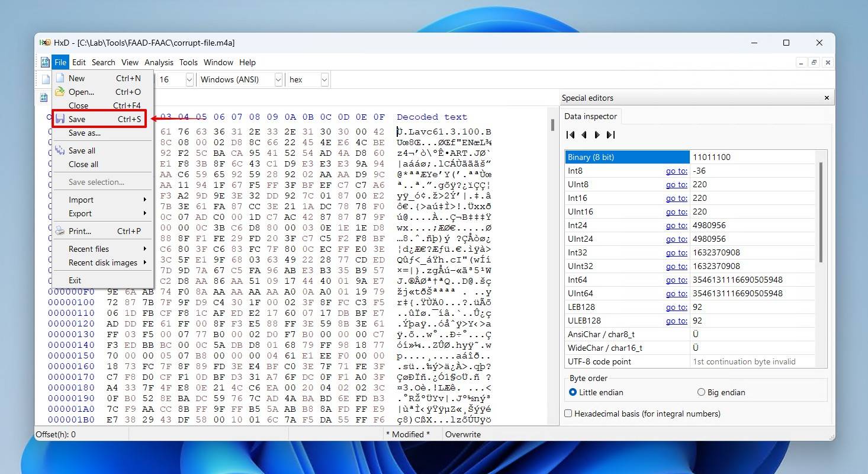Image resolution: width=868 pixels, height=474 pixels.
Task: Click the Decoded text column header
Action: point(432,117)
